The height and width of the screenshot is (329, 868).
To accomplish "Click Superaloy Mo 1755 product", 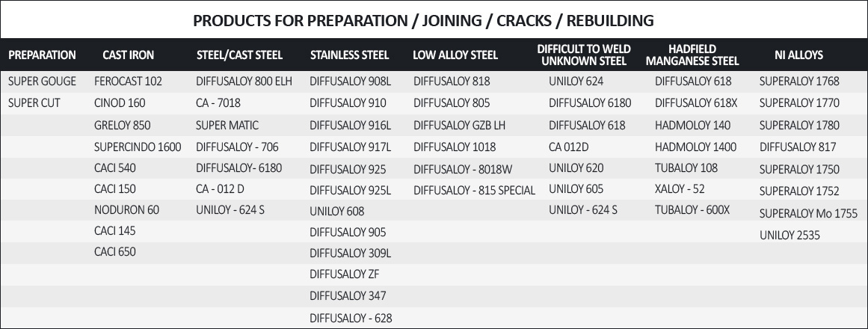I will coord(808,213).
